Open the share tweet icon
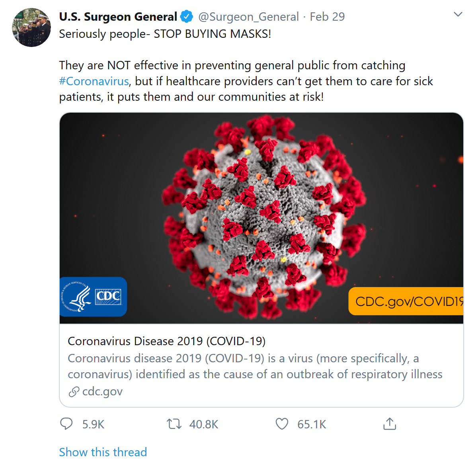Screen dimensions: 476x463 tap(390, 424)
